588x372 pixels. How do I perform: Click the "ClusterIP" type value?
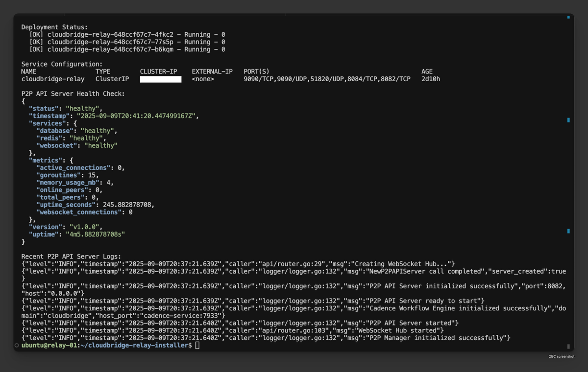(x=112, y=79)
